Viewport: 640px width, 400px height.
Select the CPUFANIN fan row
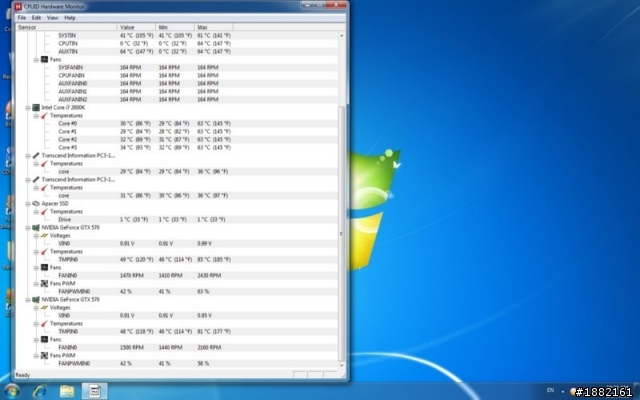(177, 76)
